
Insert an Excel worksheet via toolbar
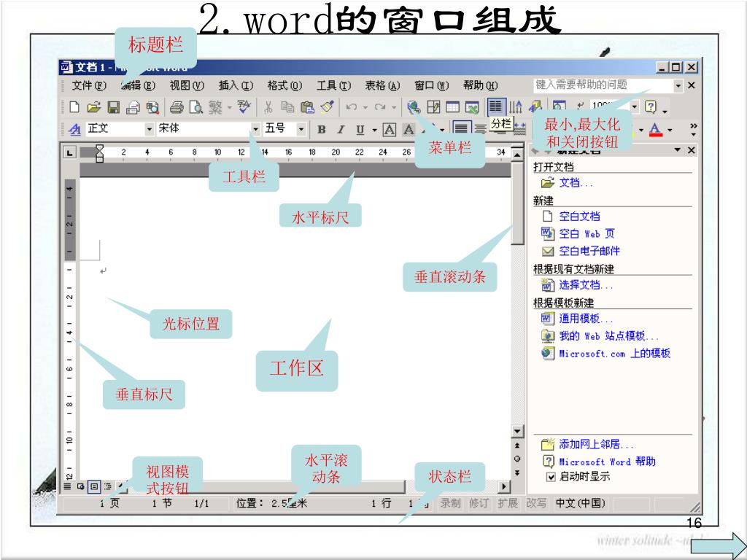[x=472, y=107]
